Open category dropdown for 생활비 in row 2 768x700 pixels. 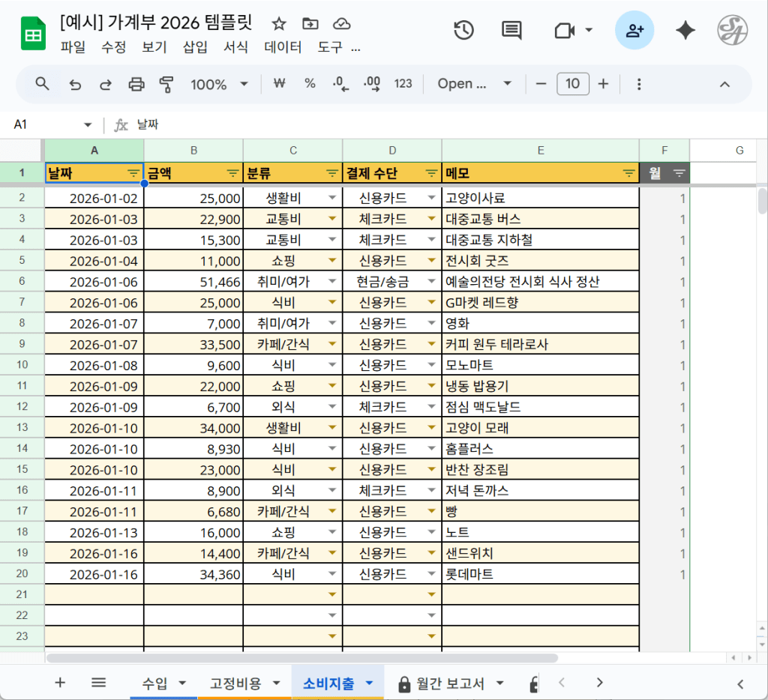(x=332, y=199)
